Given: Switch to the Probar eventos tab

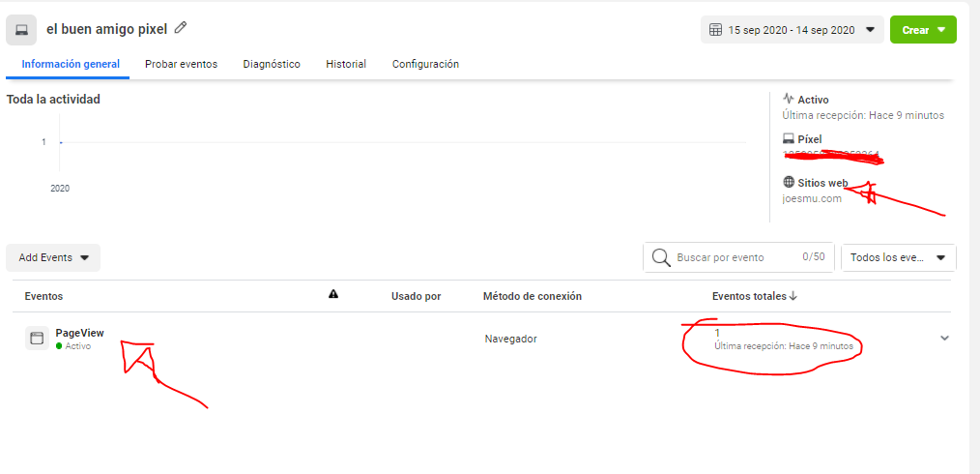Looking at the screenshot, I should (181, 64).
